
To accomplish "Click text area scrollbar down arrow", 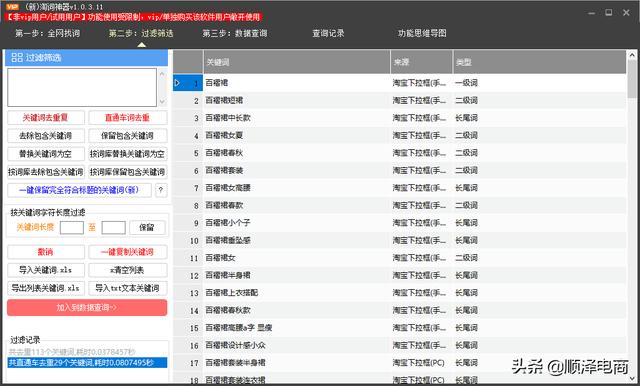I will [x=162, y=102].
